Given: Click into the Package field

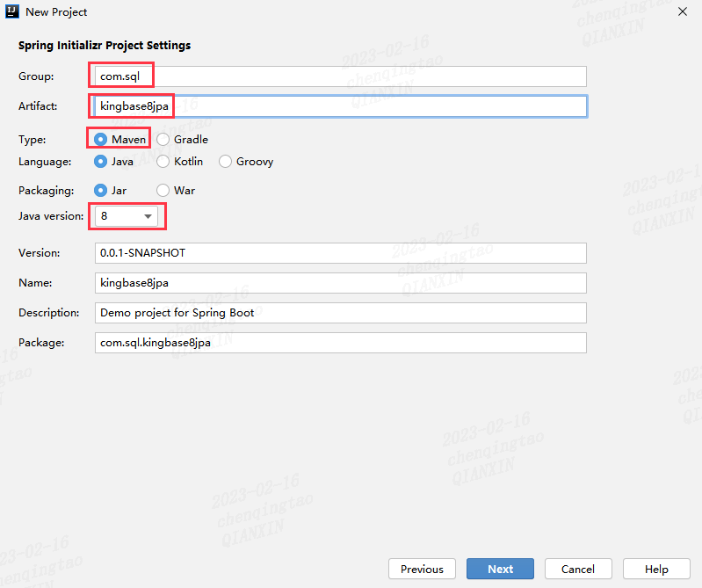Looking at the screenshot, I should [340, 343].
